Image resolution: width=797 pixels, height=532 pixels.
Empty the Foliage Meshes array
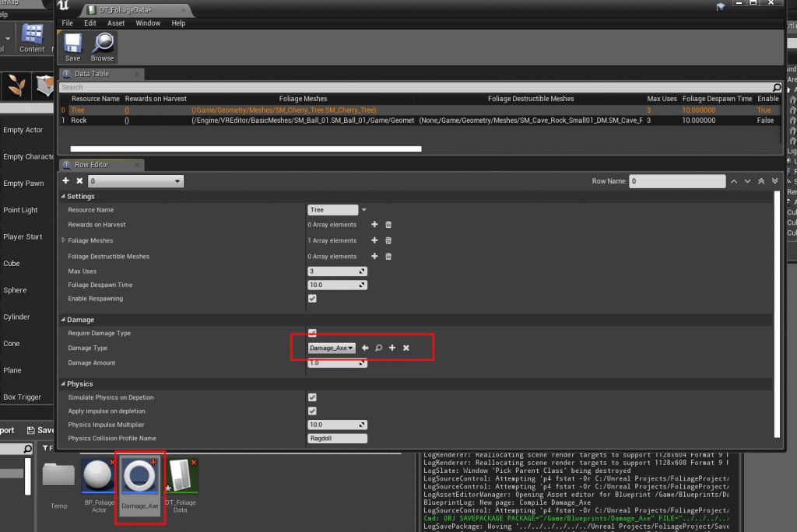[388, 240]
